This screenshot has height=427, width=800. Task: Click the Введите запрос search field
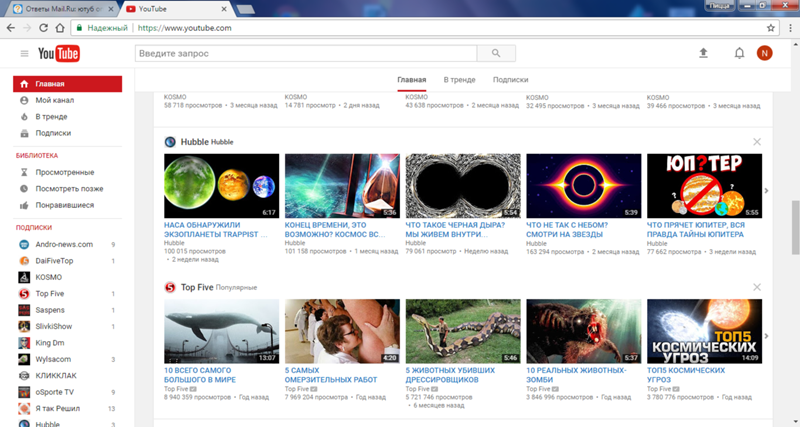point(306,53)
